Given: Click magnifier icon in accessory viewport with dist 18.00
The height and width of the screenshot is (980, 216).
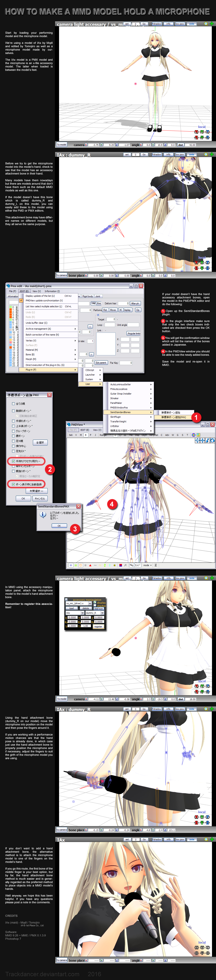Looking at the screenshot, I should [206, 578].
